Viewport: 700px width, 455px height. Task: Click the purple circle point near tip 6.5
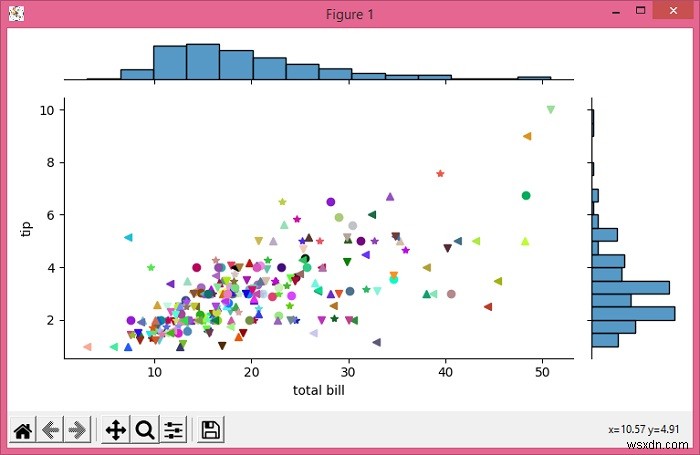[x=330, y=202]
